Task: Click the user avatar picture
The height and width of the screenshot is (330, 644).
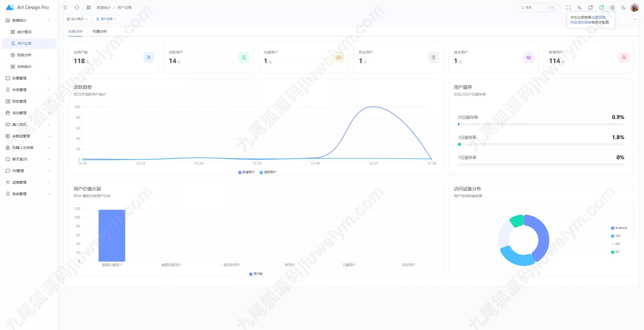Action: 635,8
